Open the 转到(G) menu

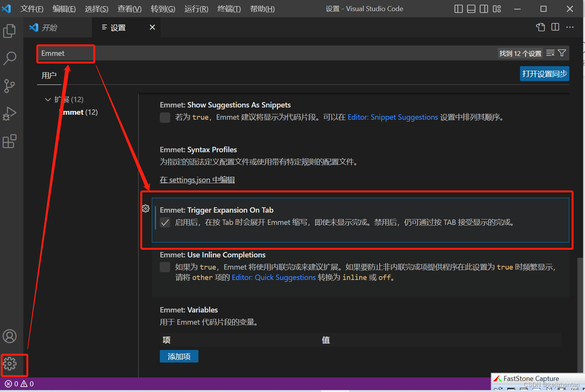click(163, 9)
